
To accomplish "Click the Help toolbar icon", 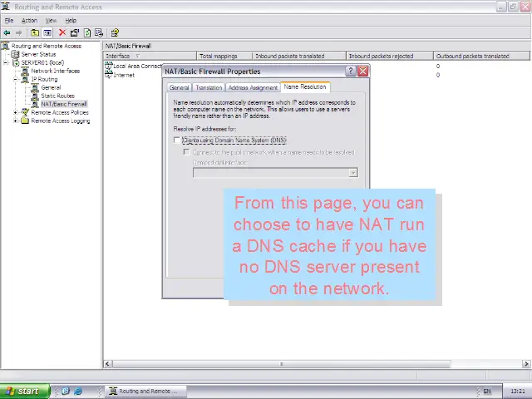I will (115, 33).
